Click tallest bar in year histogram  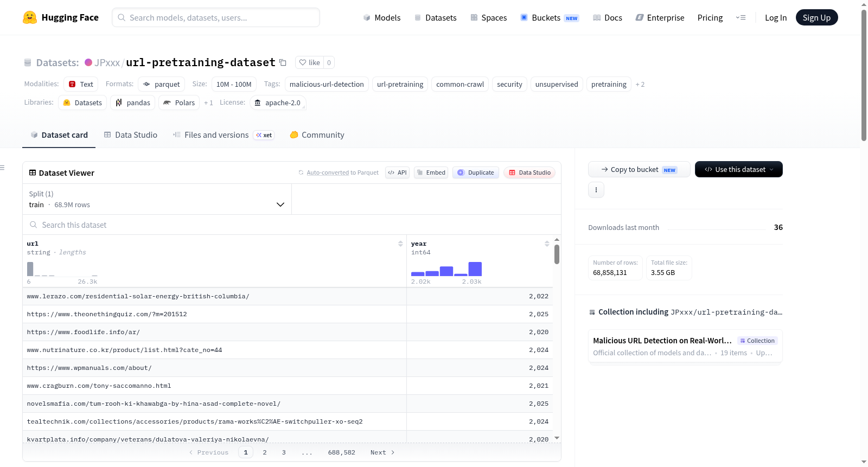pyautogui.click(x=475, y=269)
